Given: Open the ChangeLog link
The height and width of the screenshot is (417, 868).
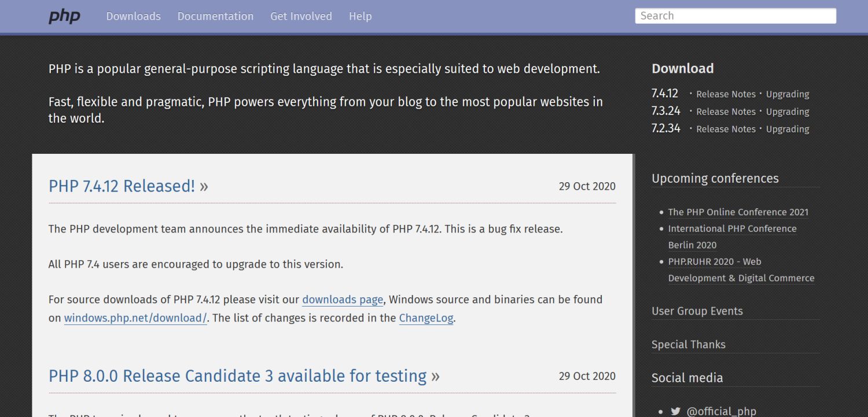Looking at the screenshot, I should (426, 318).
